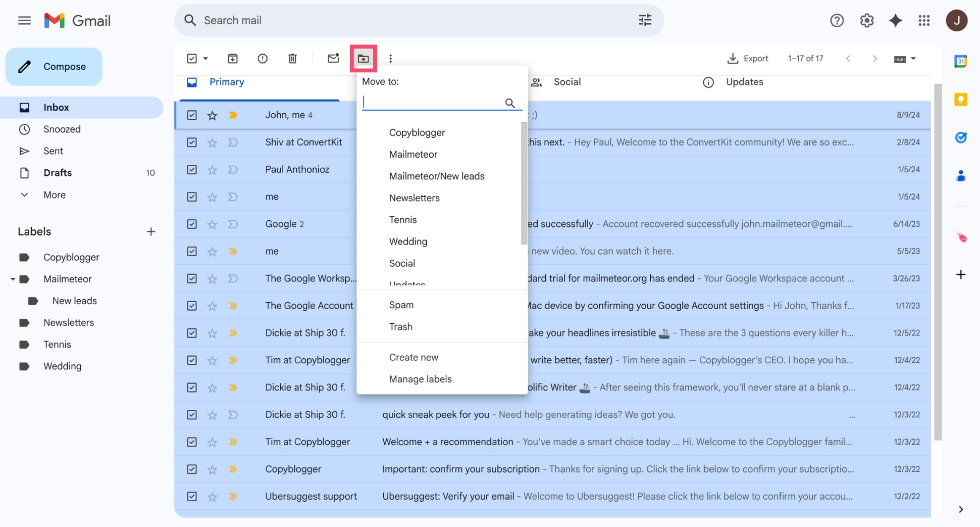Open the More options three-dot menu
This screenshot has width=980, height=527.
coord(390,59)
